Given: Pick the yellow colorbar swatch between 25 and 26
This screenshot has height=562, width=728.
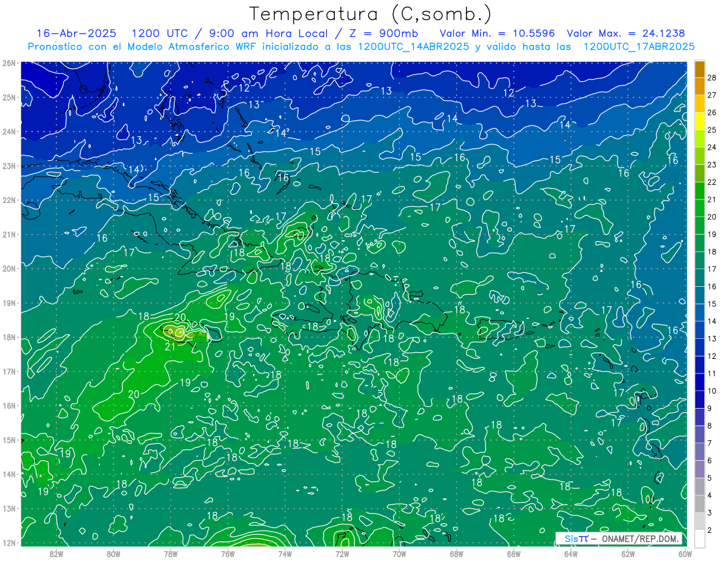Looking at the screenshot, I should [x=699, y=121].
